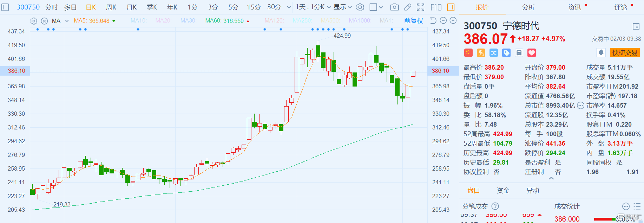
Task: Toggle MA10 moving average line
Action: 139,21
